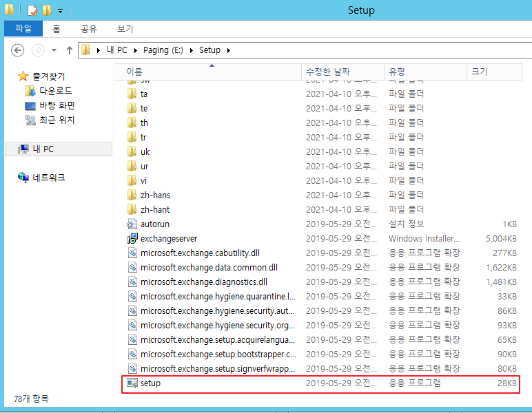This screenshot has height=413, width=532.
Task: Open 다운로드 in the navigation pane
Action: click(x=56, y=91)
